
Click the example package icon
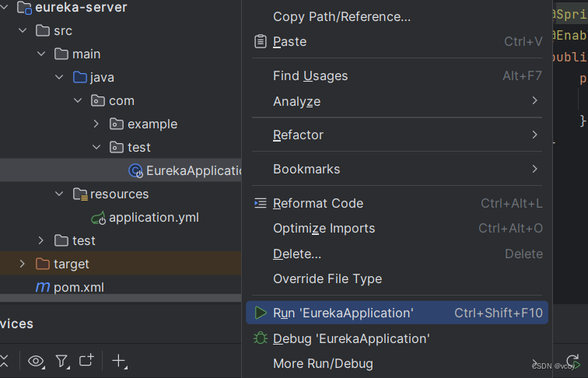coord(117,124)
